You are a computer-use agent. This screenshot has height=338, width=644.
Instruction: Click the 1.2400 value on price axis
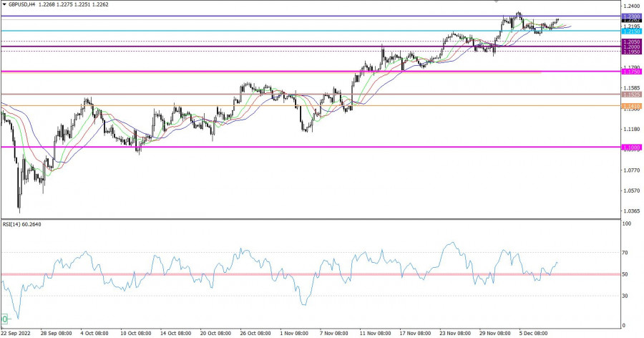coord(630,6)
